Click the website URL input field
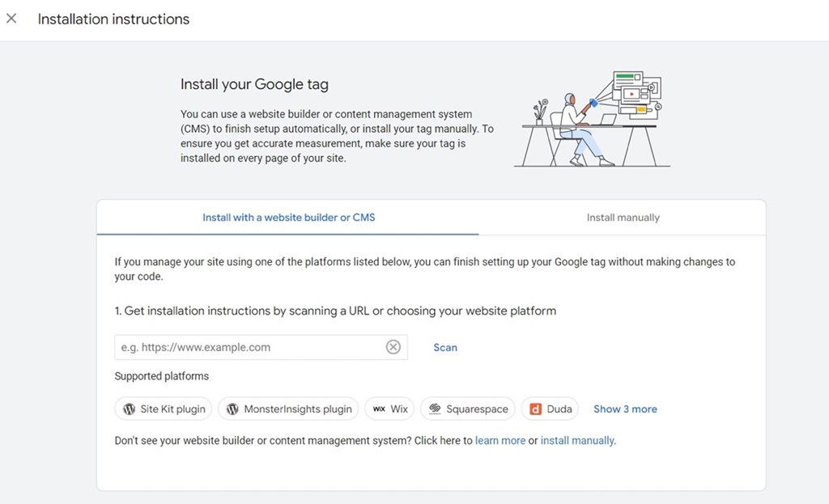Screen dimensions: 829x504 click(x=243, y=347)
